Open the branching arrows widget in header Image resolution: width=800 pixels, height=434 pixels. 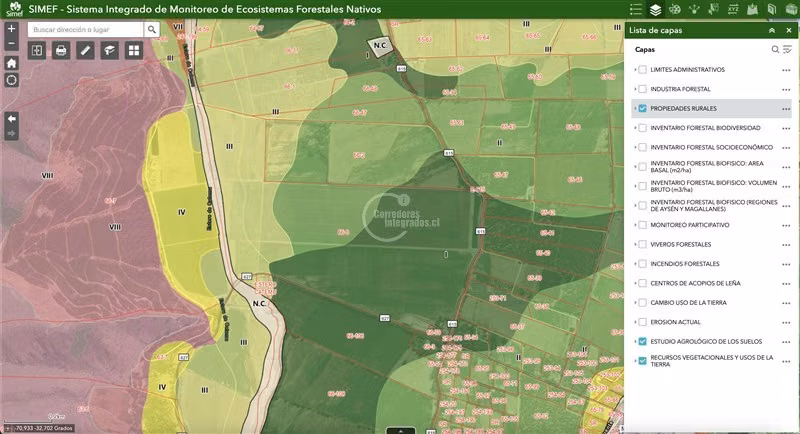[x=694, y=9]
